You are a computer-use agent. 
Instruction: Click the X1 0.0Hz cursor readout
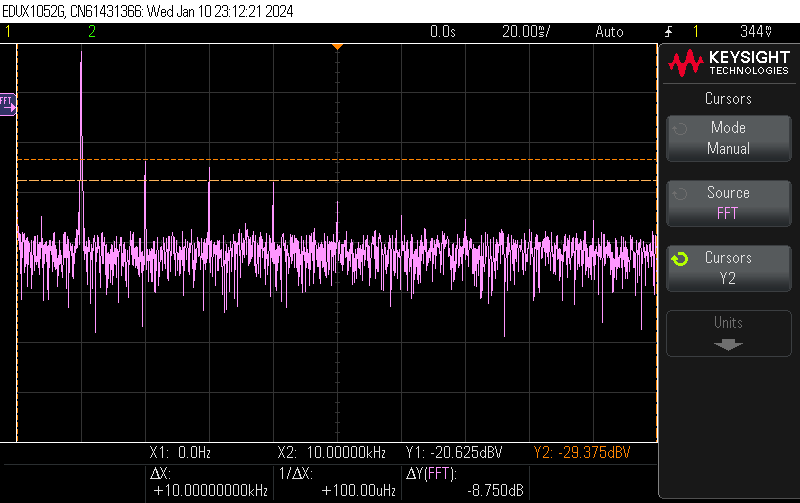(x=180, y=452)
